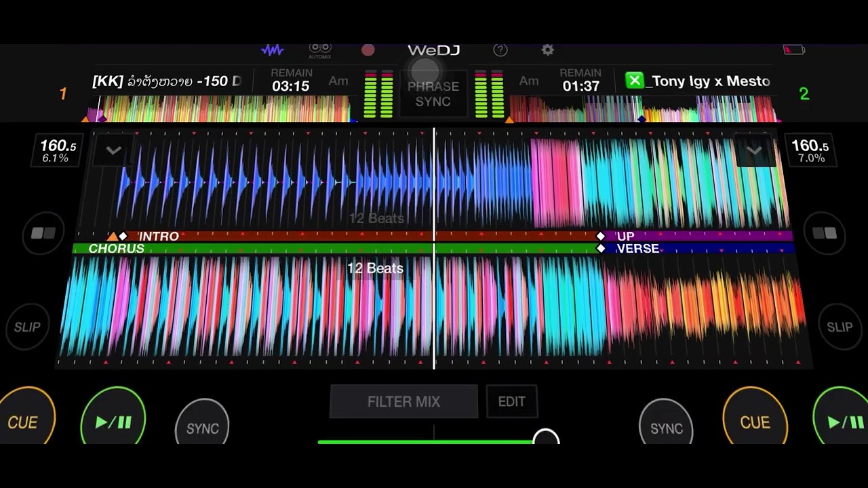Viewport: 868px width, 488px height.
Task: Click the white diamond marker before UP
Action: click(600, 236)
